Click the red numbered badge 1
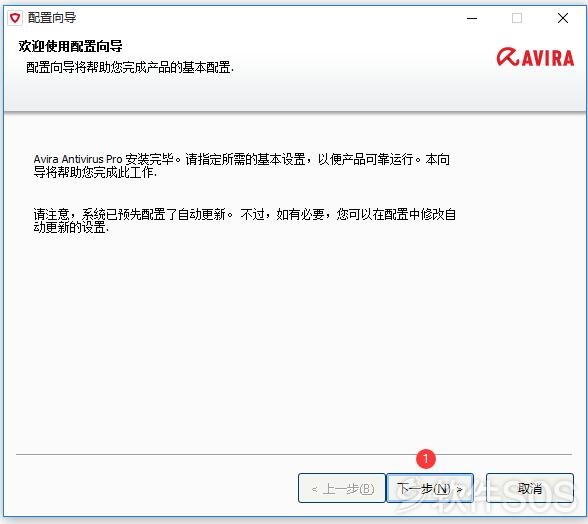Viewport: 588px width, 524px height. [x=426, y=458]
